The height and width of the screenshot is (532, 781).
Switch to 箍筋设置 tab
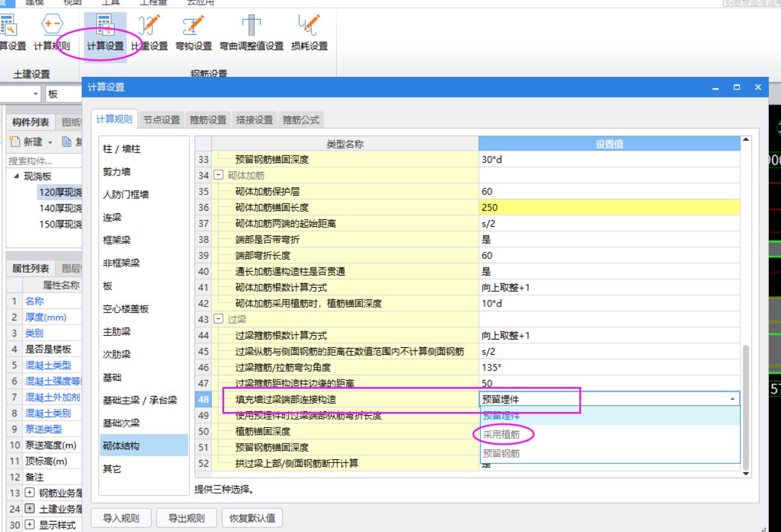tap(208, 120)
